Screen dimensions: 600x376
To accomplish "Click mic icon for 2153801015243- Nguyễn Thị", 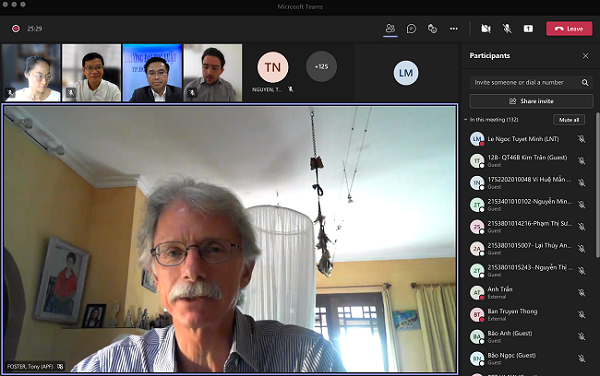I will tap(582, 271).
